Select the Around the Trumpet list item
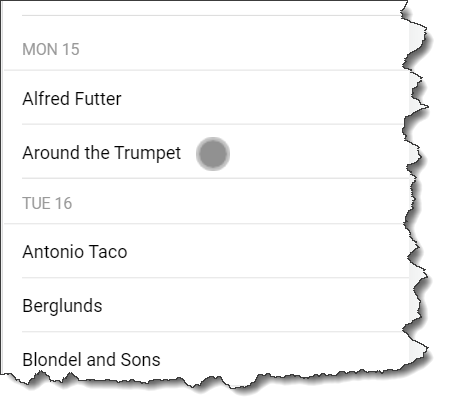Viewport: 449px width, 413px height. [207, 152]
